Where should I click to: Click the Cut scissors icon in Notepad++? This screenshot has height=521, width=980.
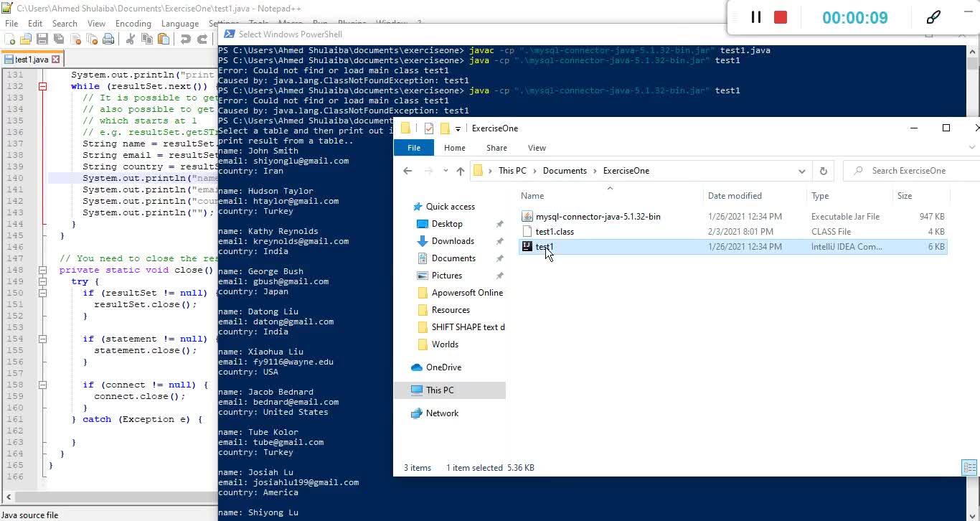[x=130, y=39]
